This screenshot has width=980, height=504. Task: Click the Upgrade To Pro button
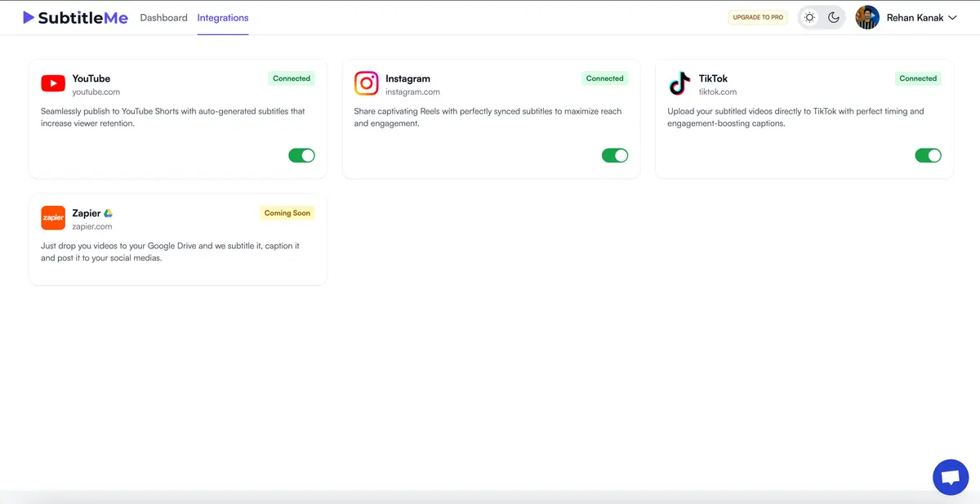pyautogui.click(x=758, y=16)
